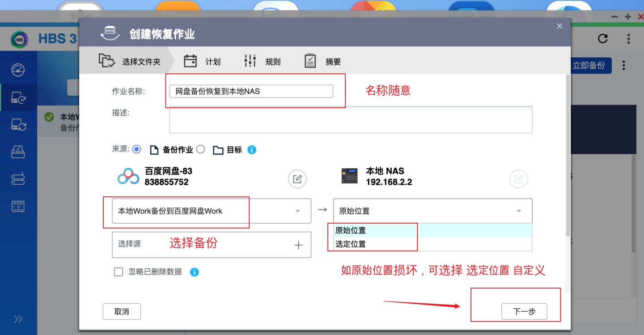View logs via the book icon in sidebar
This screenshot has width=644, height=335.
coord(18,206)
